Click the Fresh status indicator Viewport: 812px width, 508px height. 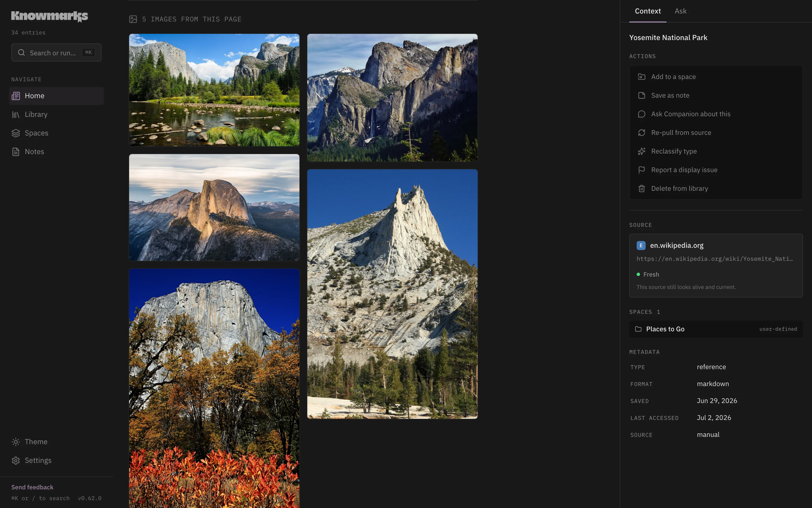click(648, 275)
